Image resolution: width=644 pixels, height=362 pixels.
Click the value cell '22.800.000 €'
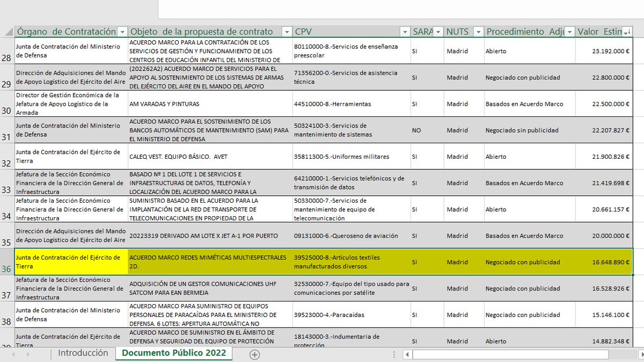coord(604,77)
